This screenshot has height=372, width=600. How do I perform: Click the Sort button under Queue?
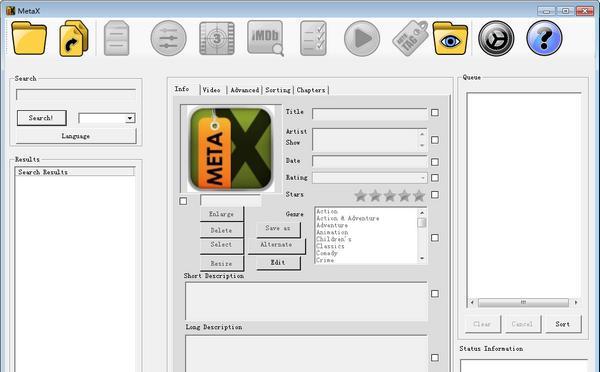click(x=563, y=324)
